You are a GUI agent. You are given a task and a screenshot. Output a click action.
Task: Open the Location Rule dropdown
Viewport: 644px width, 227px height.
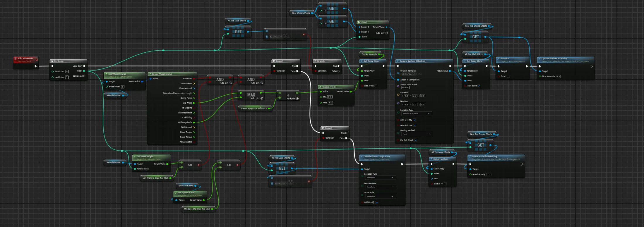tap(380, 178)
